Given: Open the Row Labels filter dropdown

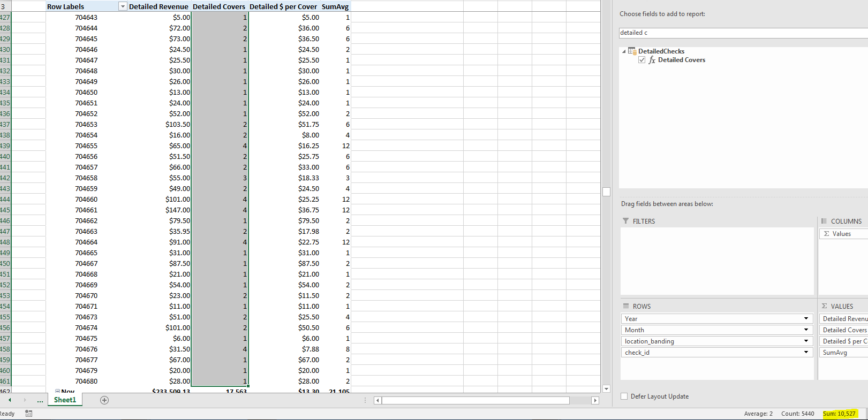Looking at the screenshot, I should (123, 6).
